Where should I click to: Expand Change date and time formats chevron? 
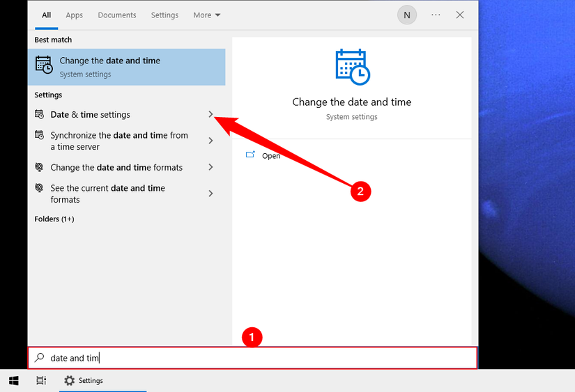tap(210, 167)
